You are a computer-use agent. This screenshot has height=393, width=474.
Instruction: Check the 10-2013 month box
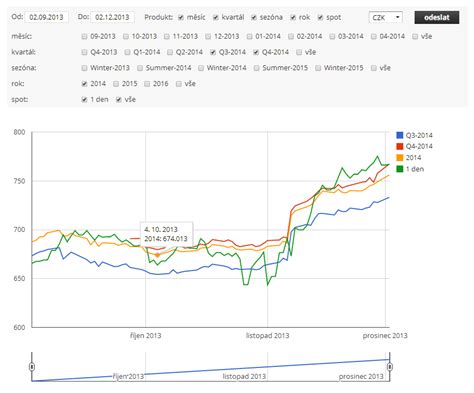coord(126,37)
